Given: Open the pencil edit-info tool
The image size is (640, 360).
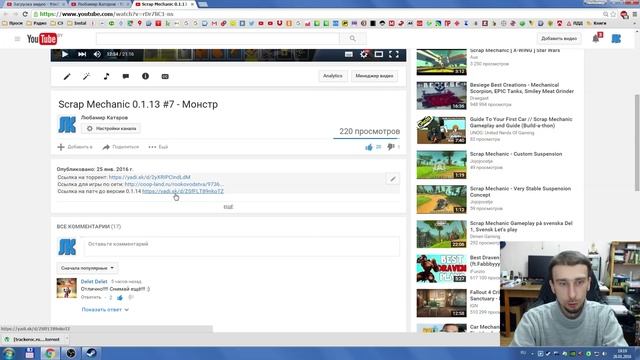Looking at the screenshot, I should coord(67,76).
